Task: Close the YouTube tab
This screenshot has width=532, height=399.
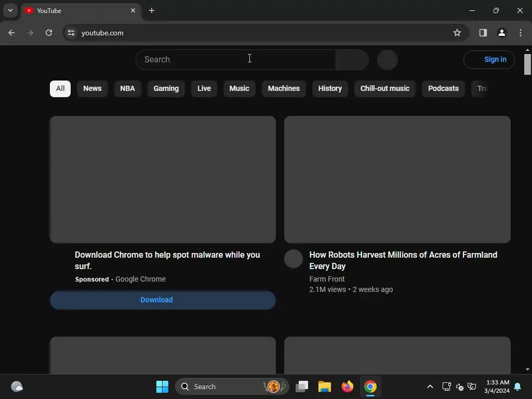Action: click(133, 10)
